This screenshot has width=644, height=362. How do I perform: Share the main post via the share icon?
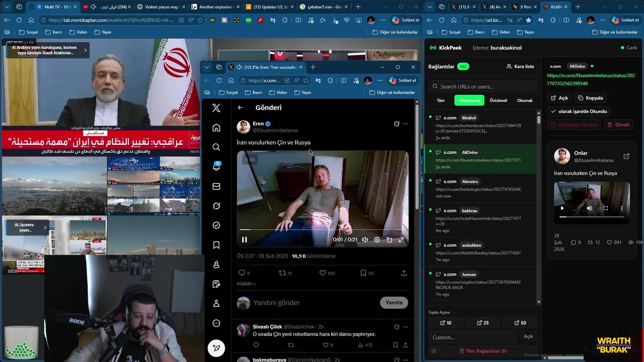click(x=404, y=273)
